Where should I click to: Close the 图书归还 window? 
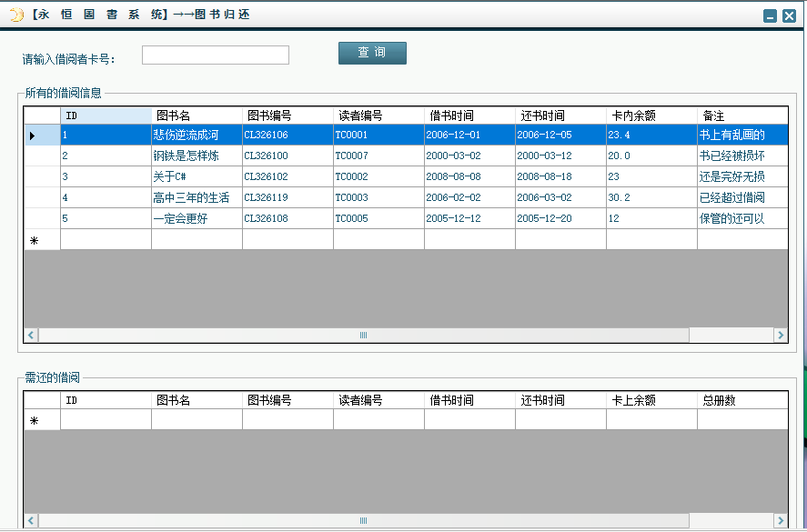pyautogui.click(x=789, y=16)
